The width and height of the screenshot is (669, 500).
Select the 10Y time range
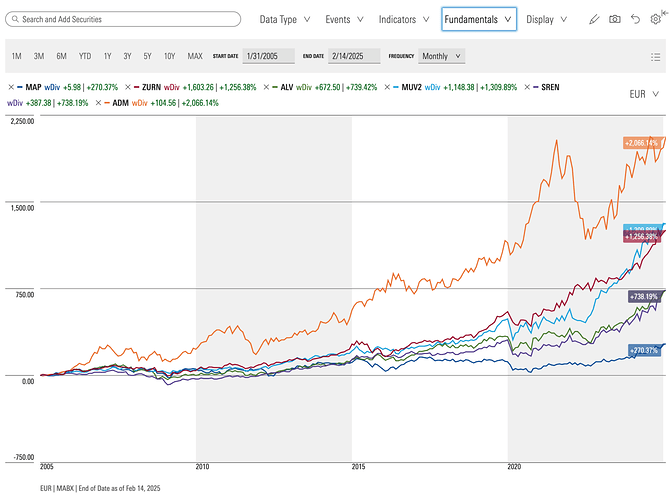169,56
